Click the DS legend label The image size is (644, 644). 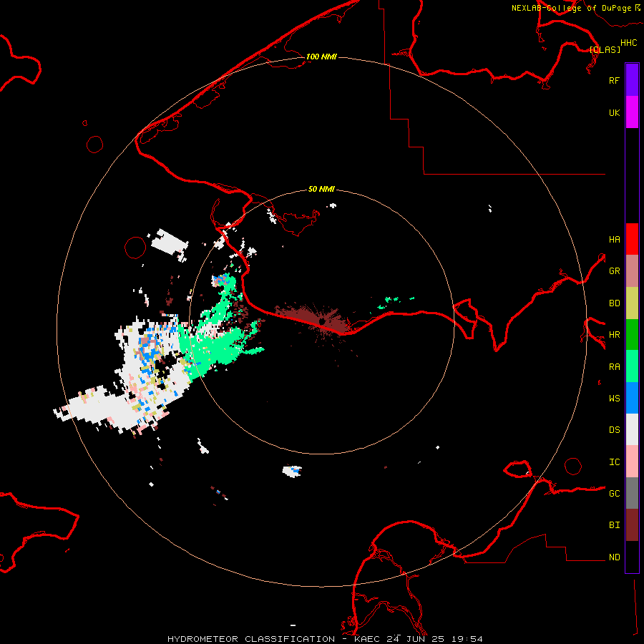pos(614,430)
